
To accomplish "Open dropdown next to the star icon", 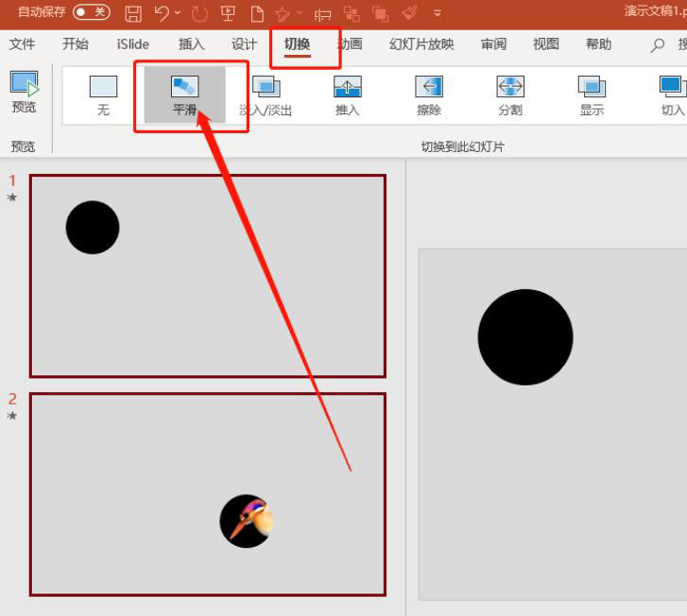I will tap(300, 12).
